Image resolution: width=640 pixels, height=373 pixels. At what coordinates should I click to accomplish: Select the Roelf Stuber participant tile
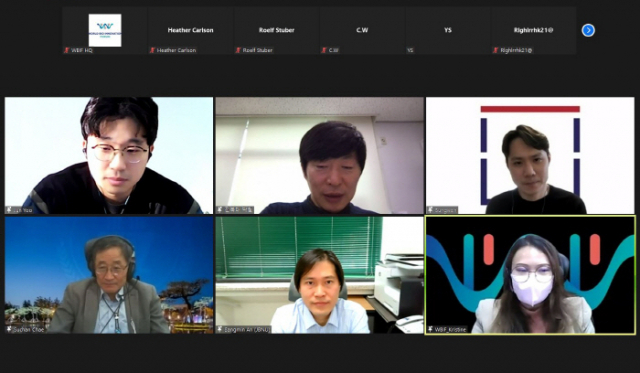tap(276, 31)
